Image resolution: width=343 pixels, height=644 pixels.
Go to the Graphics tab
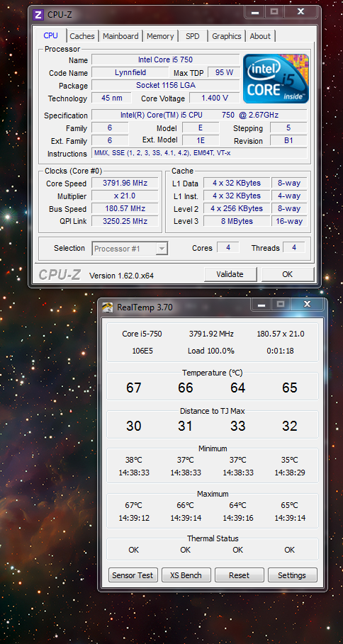(227, 36)
